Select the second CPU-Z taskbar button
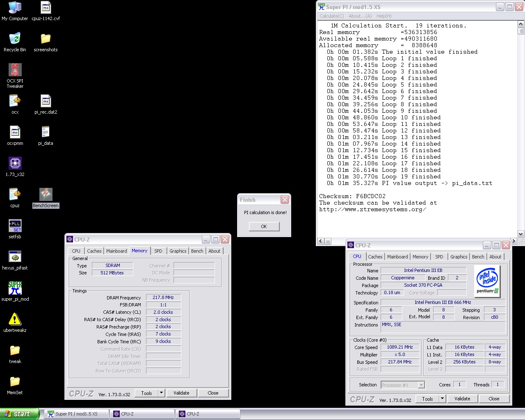The image size is (525, 420). point(208,414)
